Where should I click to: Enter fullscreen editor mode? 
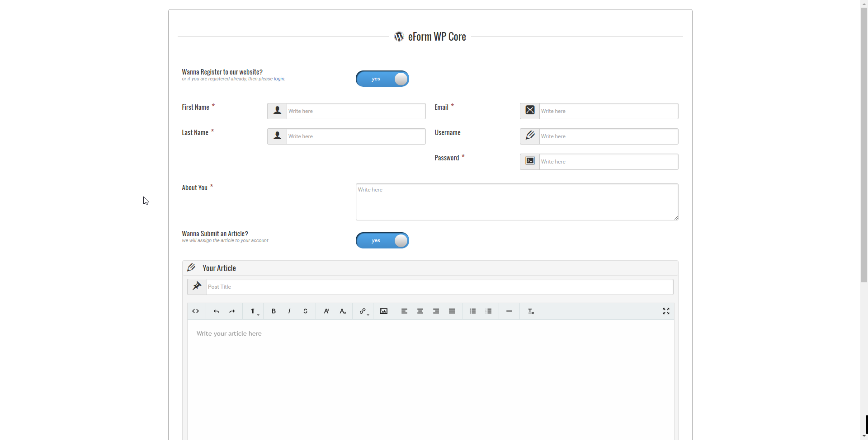pyautogui.click(x=666, y=311)
